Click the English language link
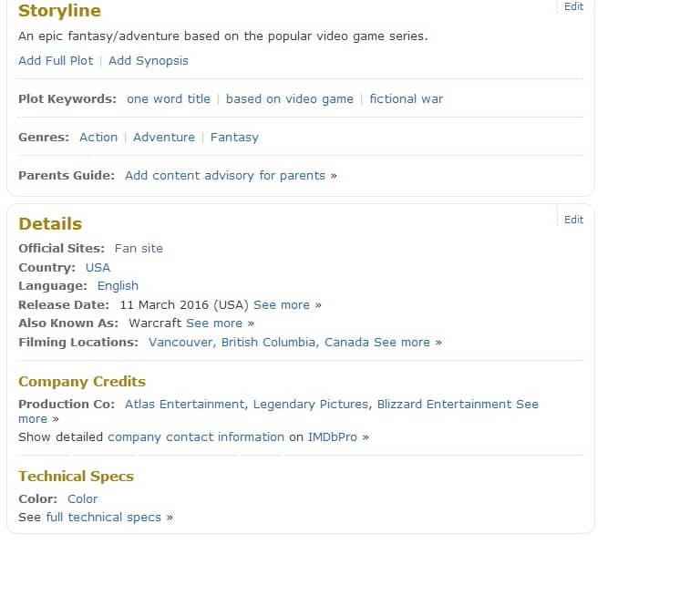This screenshot has height=616, width=690. (x=118, y=286)
